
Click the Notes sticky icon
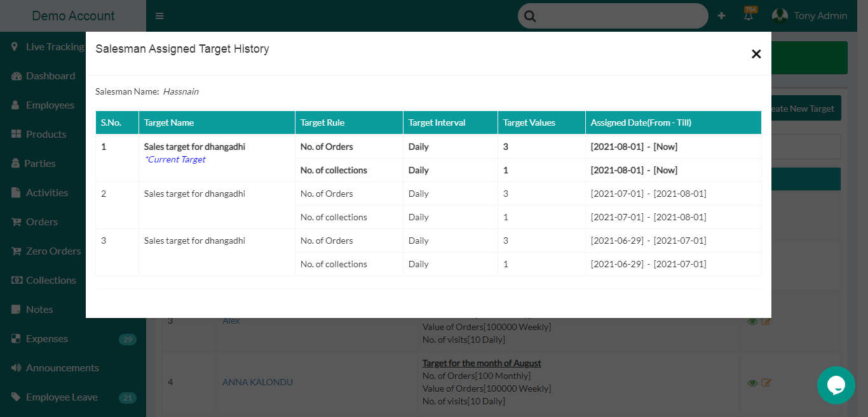[16, 310]
